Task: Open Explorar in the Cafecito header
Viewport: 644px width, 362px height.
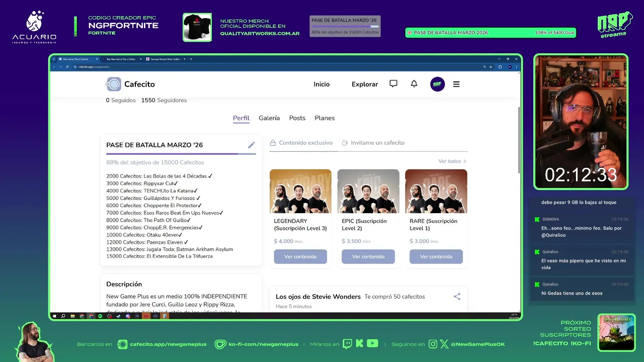Action: click(x=365, y=84)
